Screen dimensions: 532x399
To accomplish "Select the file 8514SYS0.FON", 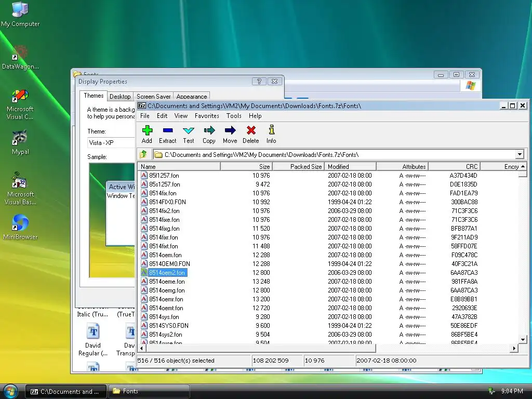I will click(169, 325).
